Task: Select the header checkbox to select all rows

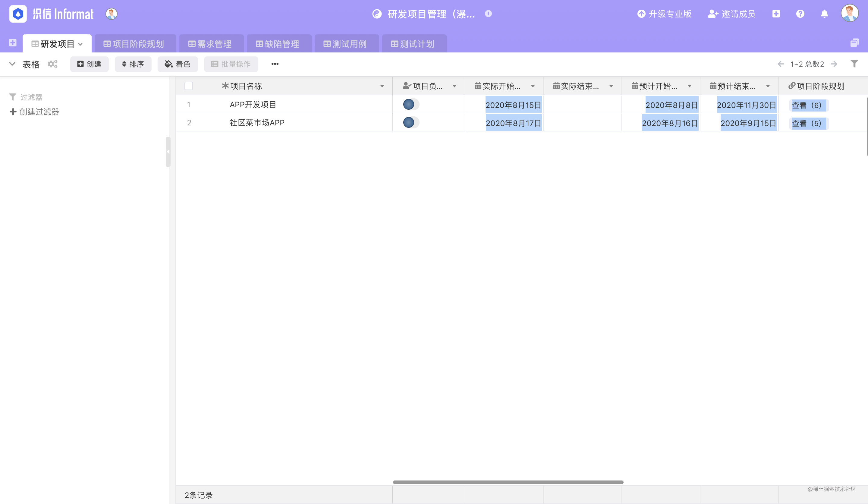Action: click(189, 86)
